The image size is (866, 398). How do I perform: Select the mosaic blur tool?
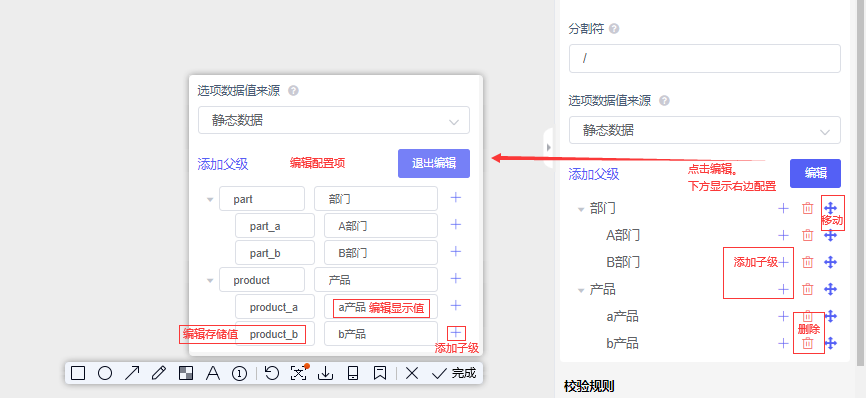coord(186,374)
